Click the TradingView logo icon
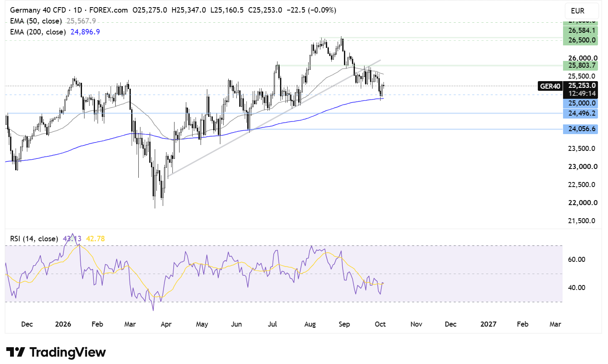The width and height of the screenshot is (608, 364). click(x=16, y=352)
